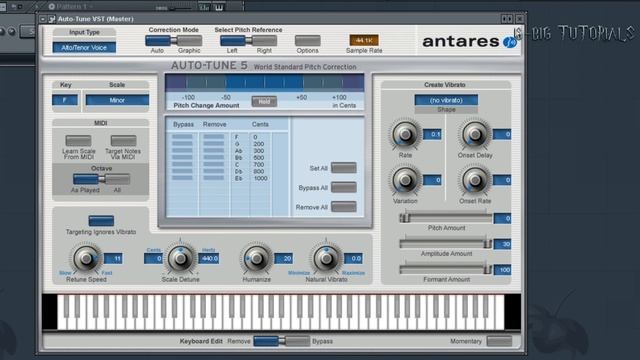The image size is (640, 360).
Task: Click the Retune Speed value 11
Action: coord(113,258)
